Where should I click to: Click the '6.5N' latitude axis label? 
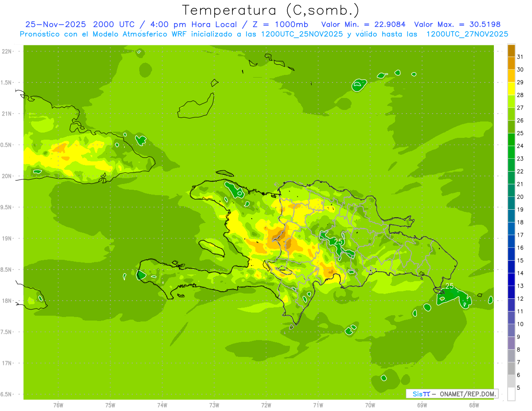(x=7, y=395)
